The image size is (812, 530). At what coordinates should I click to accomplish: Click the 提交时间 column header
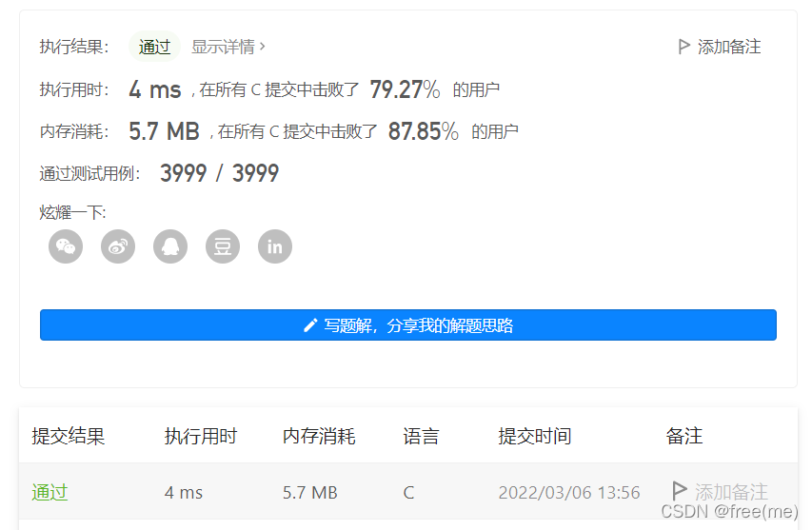(535, 436)
